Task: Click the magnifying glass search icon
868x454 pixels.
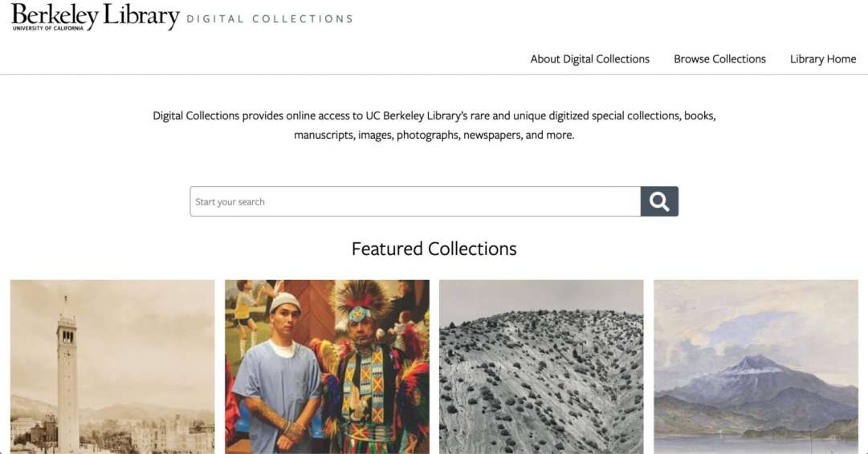Action: [659, 201]
